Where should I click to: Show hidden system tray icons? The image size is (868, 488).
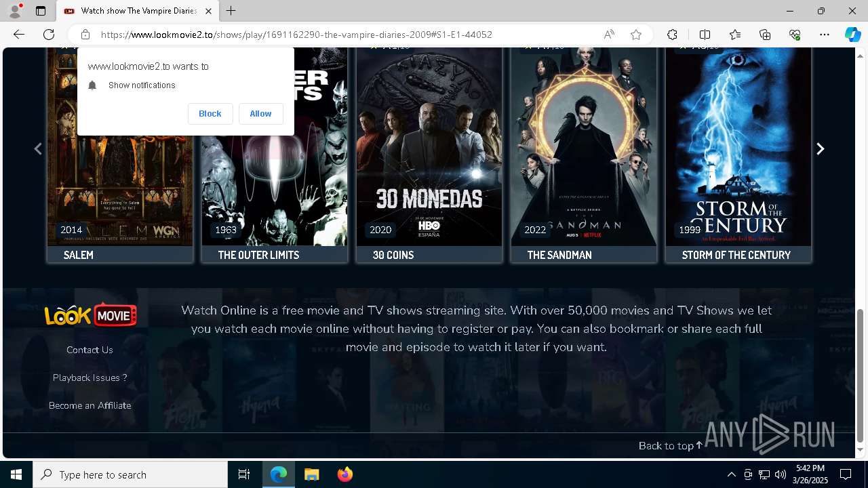pos(731,474)
